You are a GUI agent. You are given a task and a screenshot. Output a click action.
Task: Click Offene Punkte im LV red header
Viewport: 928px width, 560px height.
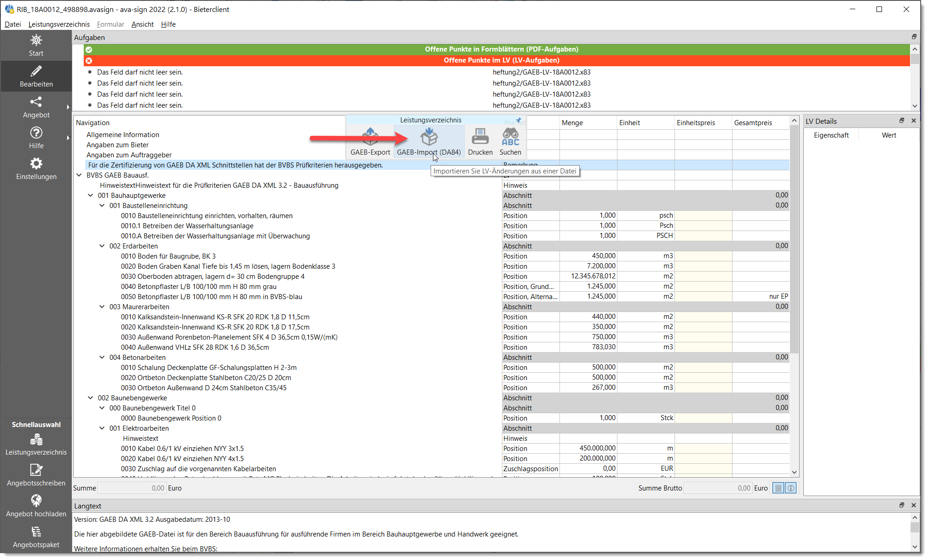coord(497,60)
